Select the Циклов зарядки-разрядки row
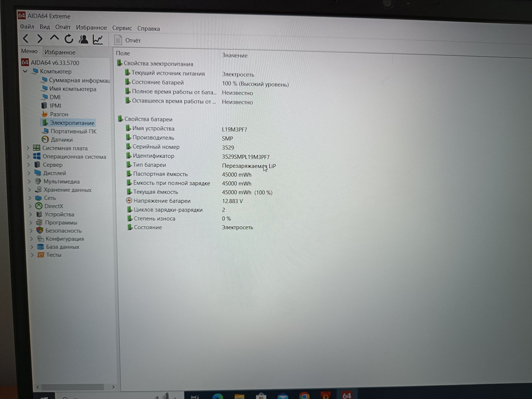The image size is (532, 399). pyautogui.click(x=176, y=210)
